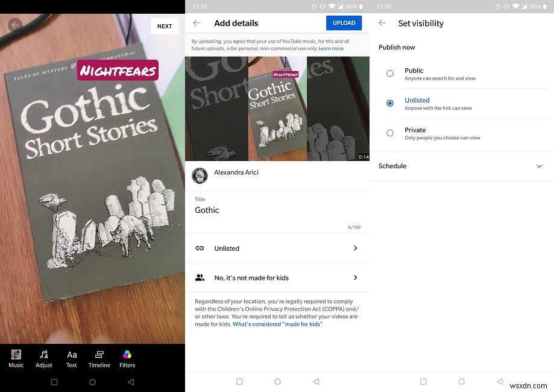This screenshot has height=392, width=554.
Task: Open the Text tool
Action: click(x=72, y=359)
